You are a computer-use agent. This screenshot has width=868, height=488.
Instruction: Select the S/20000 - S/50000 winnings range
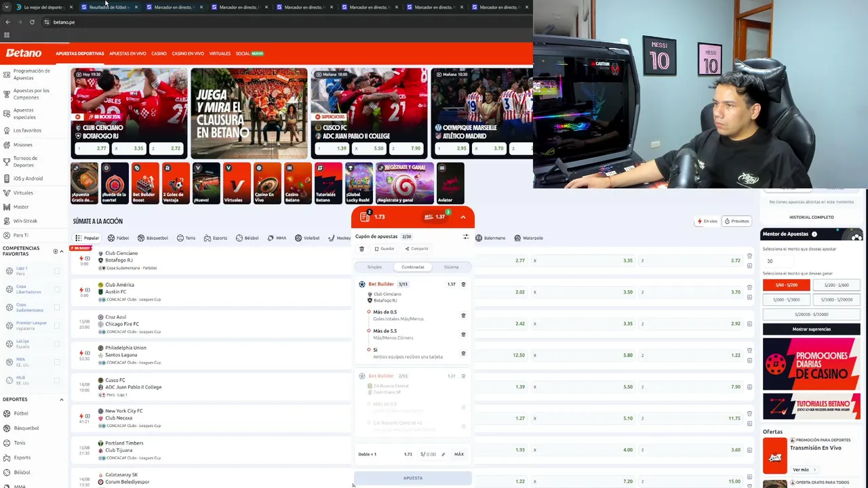(x=812, y=314)
